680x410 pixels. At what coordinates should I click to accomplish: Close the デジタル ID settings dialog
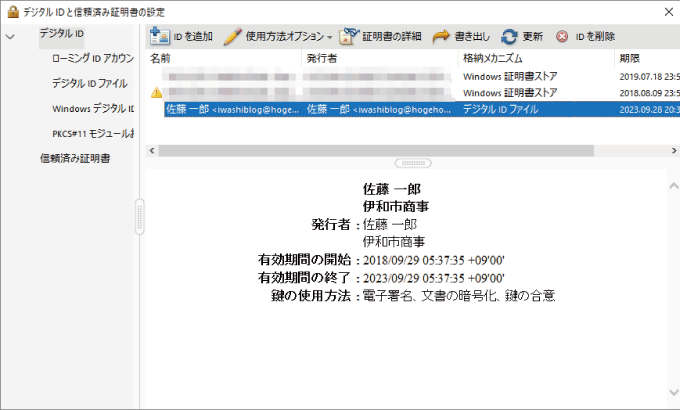click(669, 12)
